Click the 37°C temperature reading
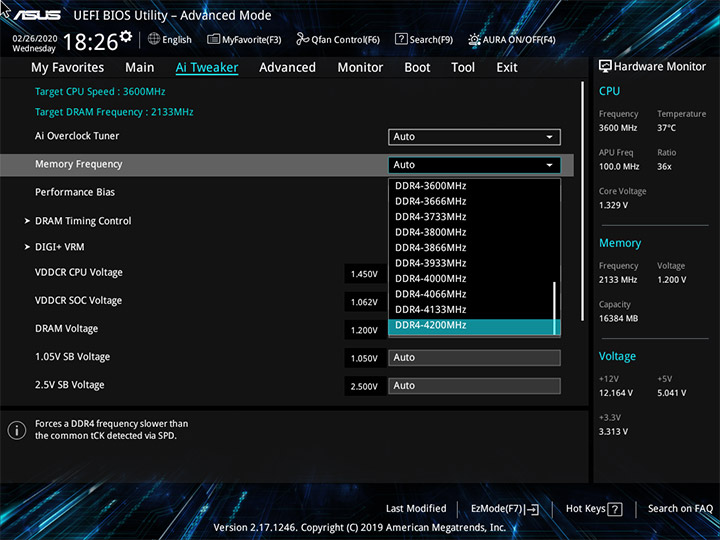Screen dimensions: 720x540 pyautogui.click(x=666, y=128)
